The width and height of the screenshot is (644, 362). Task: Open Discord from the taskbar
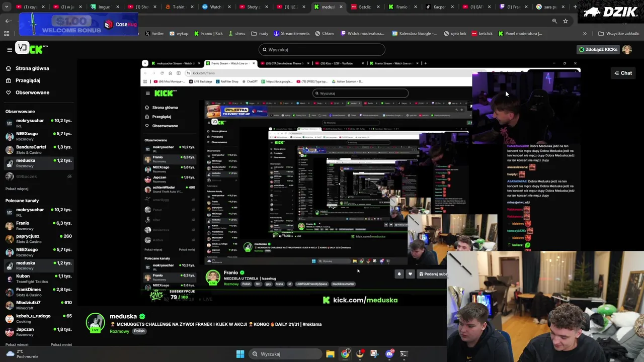point(389,354)
